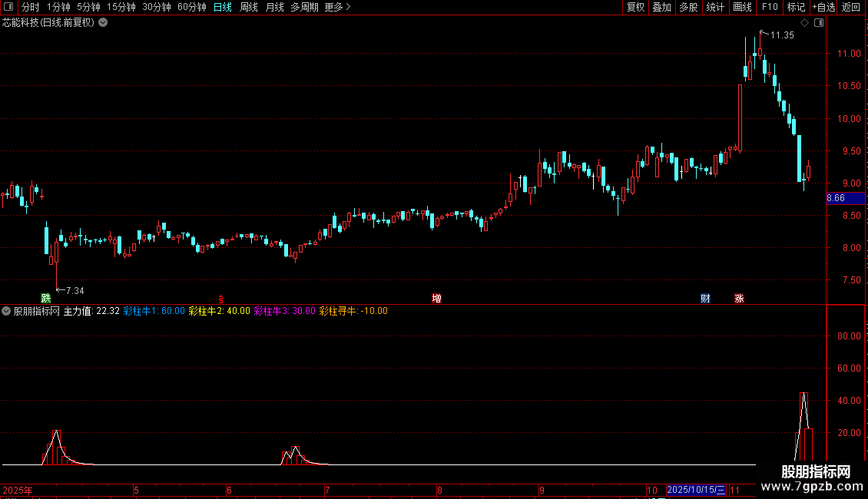Select the 60分钟 period tab
The width and height of the screenshot is (868, 499).
pyautogui.click(x=191, y=7)
